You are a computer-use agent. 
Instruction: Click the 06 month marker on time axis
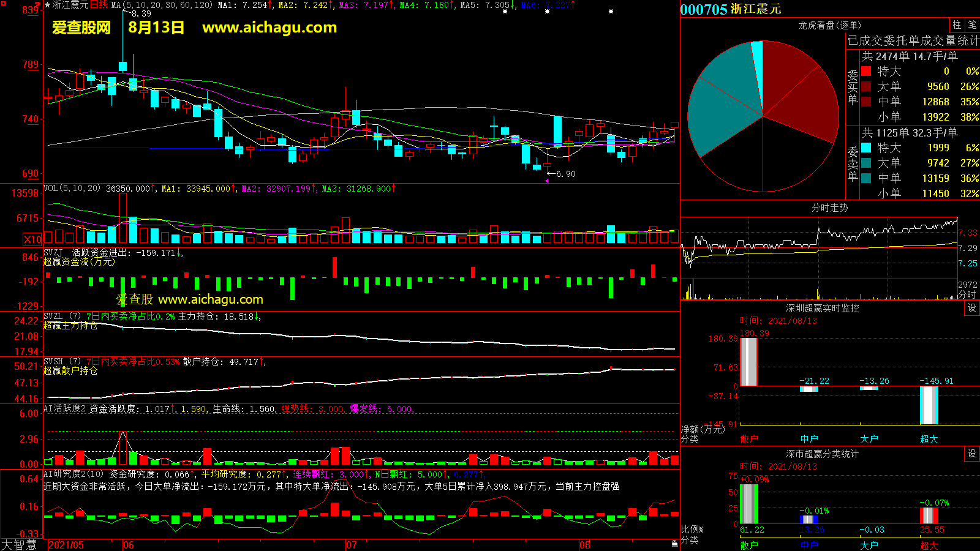click(128, 545)
